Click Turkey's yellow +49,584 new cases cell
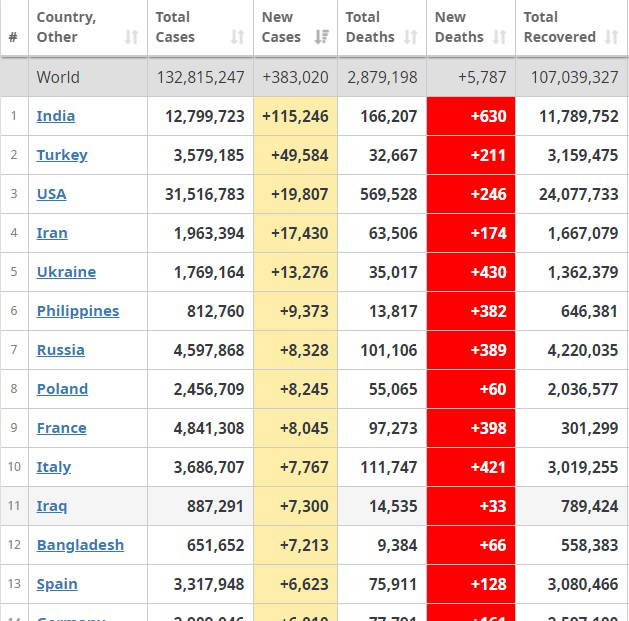 click(296, 155)
